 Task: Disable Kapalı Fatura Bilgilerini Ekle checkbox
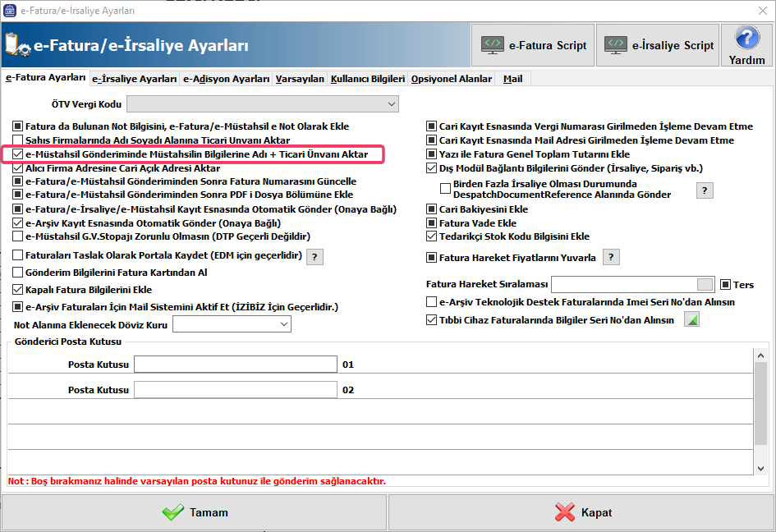click(19, 290)
